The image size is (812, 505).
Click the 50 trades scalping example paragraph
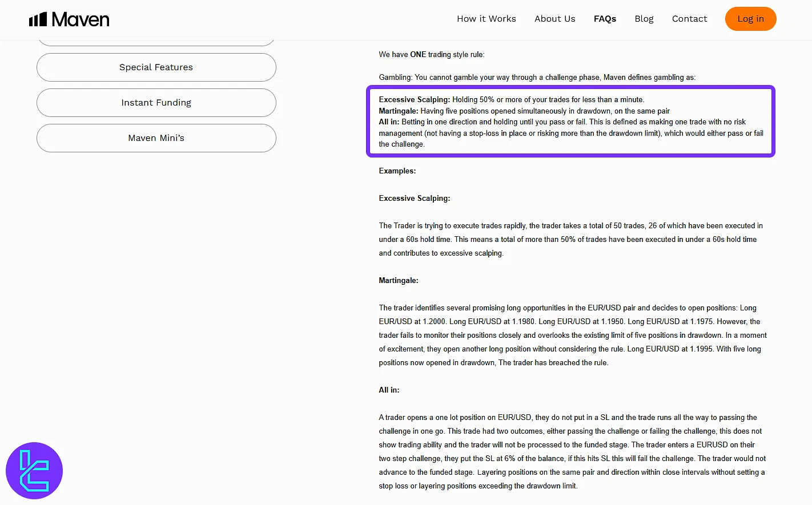(x=570, y=240)
